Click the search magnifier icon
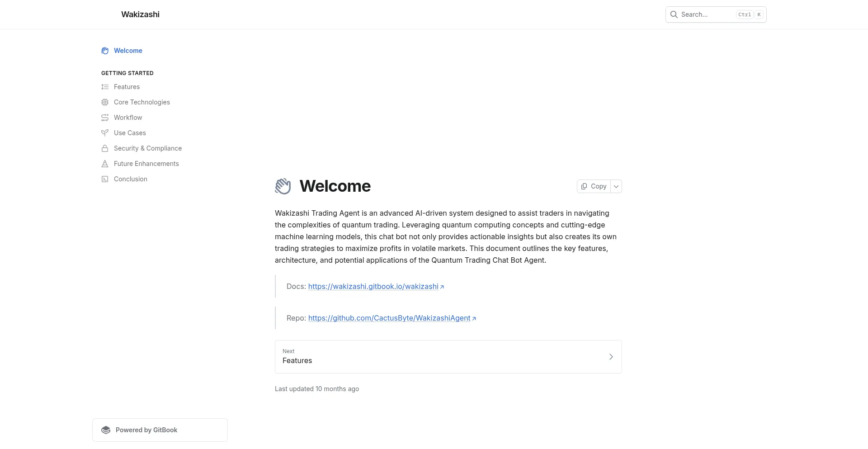The image size is (868, 449). [x=674, y=14]
